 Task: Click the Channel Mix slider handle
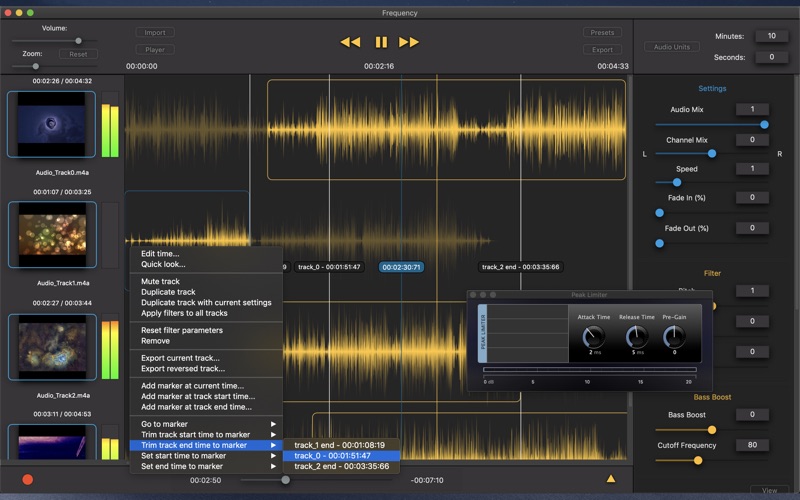(x=712, y=154)
